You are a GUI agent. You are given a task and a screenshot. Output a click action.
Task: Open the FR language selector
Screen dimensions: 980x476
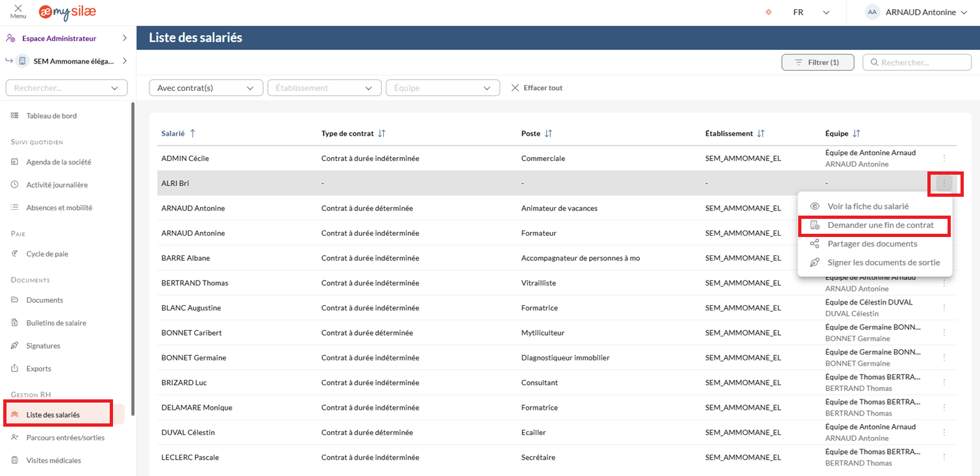coord(811,12)
